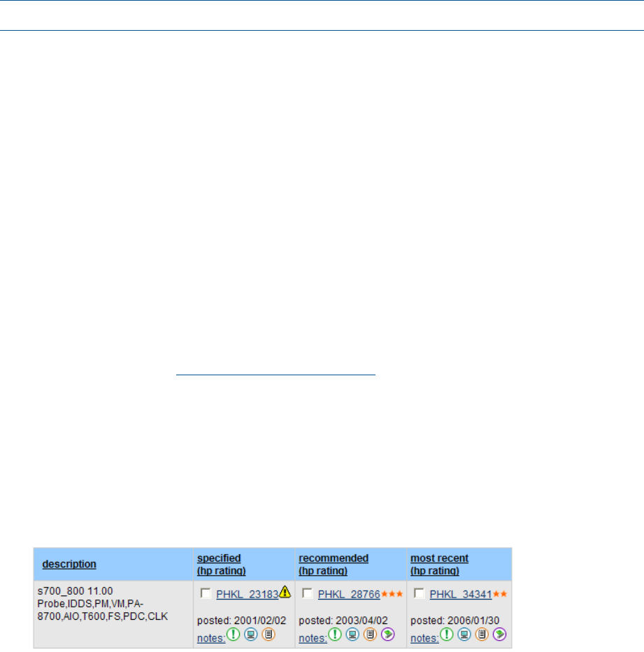Click the purple-ringed note icon under PHKL_28766
This screenshot has width=644, height=652.
tap(388, 635)
